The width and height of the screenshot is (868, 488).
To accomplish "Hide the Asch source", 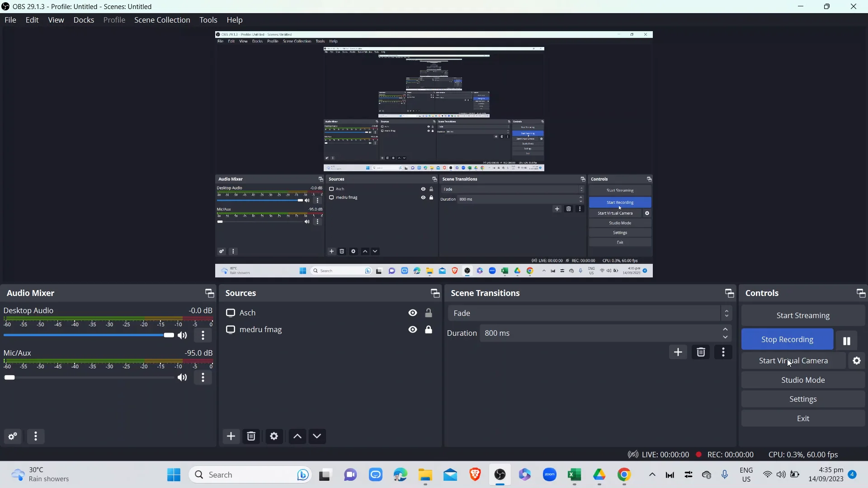I will [412, 313].
